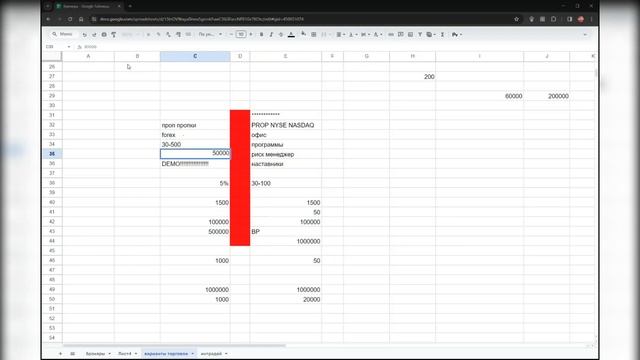640x360 pixels.
Task: Click the font size field showing 10
Action: tap(241, 35)
